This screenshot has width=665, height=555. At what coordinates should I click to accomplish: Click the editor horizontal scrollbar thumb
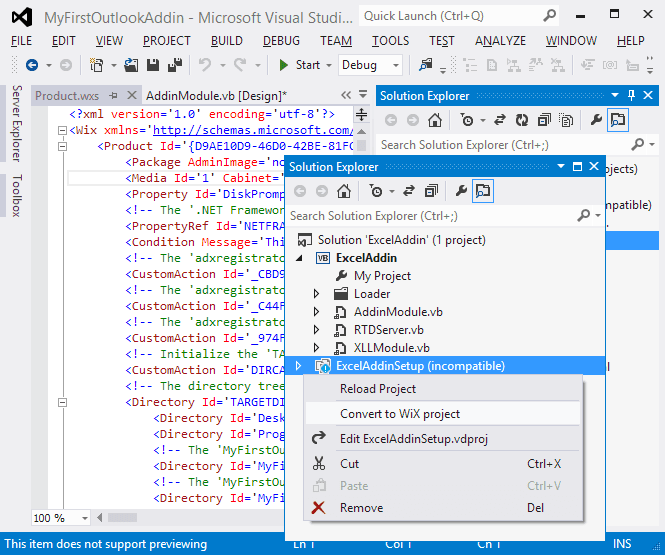[x=122, y=518]
